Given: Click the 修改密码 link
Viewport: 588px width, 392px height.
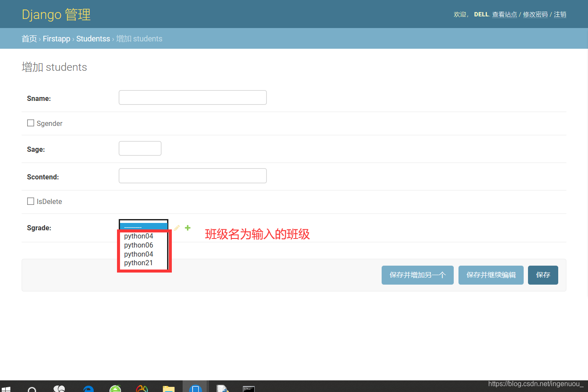Looking at the screenshot, I should [x=535, y=14].
